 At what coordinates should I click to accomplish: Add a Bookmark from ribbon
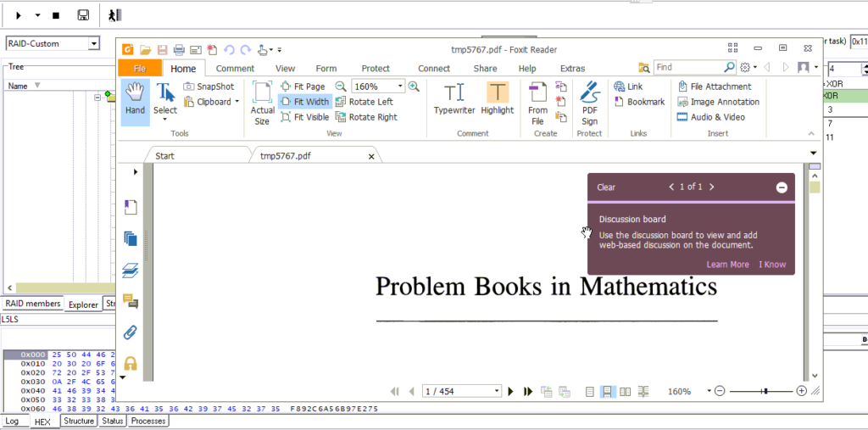pos(639,102)
